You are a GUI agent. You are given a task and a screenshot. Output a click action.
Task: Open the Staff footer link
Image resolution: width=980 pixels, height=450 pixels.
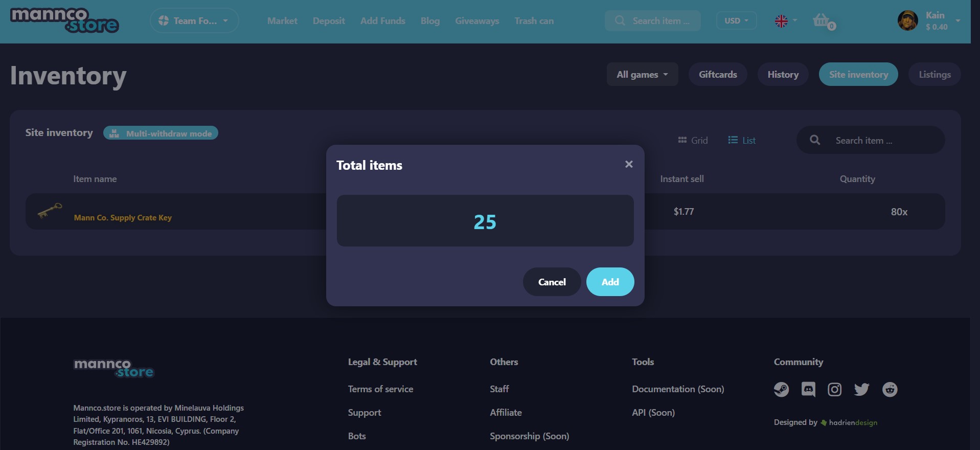pyautogui.click(x=499, y=389)
